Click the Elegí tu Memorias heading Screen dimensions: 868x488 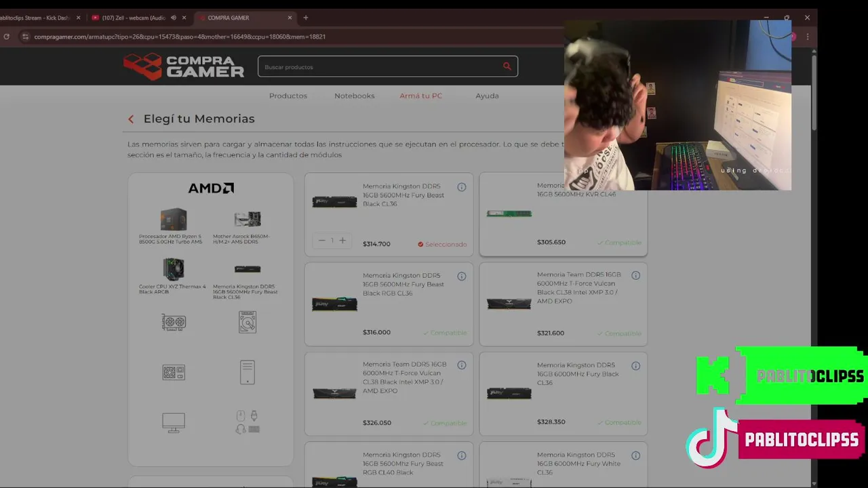click(x=199, y=119)
